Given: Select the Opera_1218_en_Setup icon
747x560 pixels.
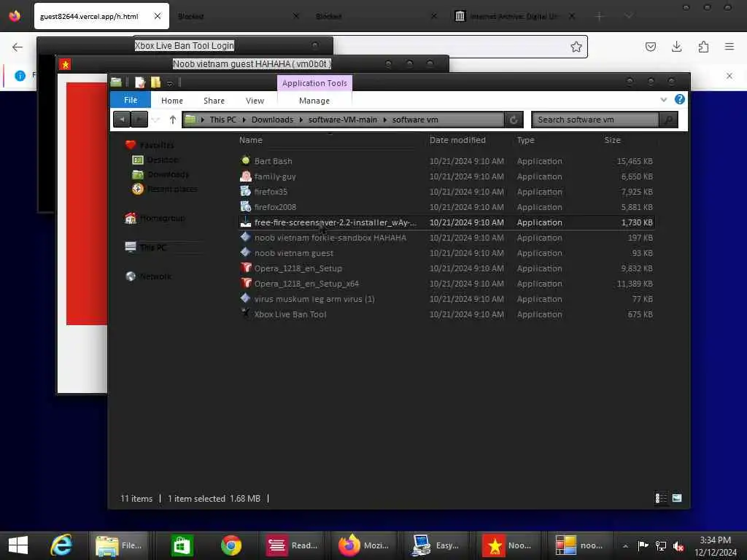Looking at the screenshot, I should [245, 268].
